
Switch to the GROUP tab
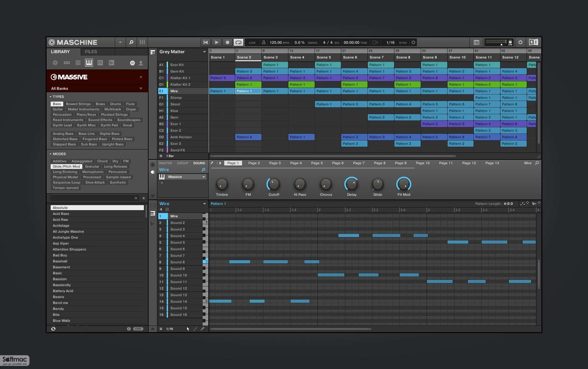click(x=183, y=163)
